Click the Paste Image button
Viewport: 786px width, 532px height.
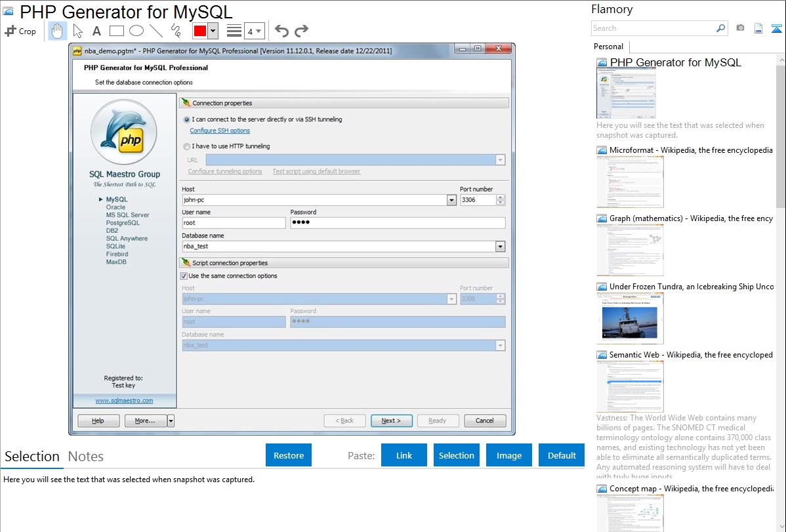coord(509,455)
